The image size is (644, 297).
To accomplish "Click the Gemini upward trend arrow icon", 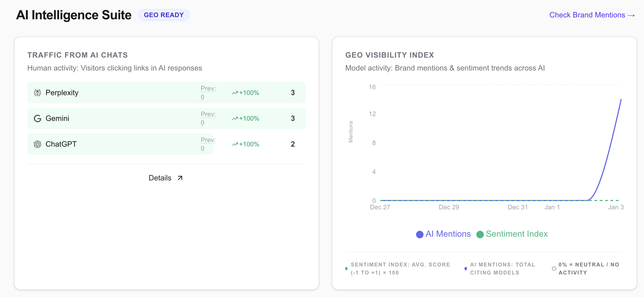I will click(235, 118).
